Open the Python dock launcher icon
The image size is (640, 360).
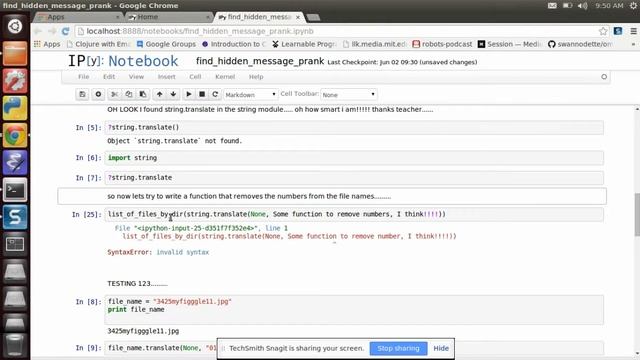click(15, 108)
